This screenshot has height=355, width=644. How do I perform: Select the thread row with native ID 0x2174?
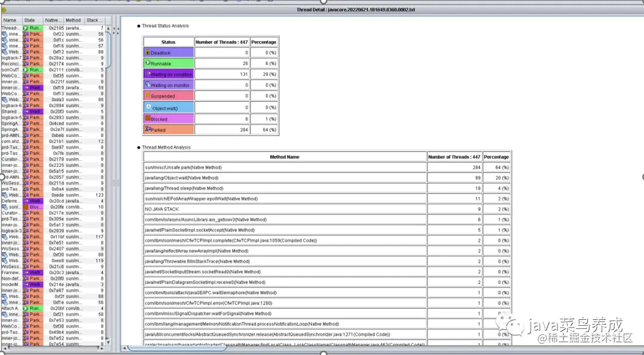coord(53,64)
